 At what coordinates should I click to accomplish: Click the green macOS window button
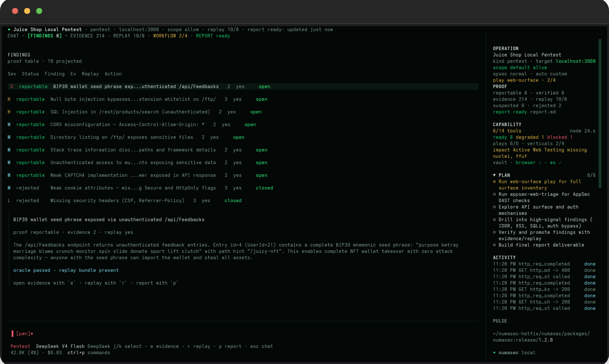pos(39,11)
